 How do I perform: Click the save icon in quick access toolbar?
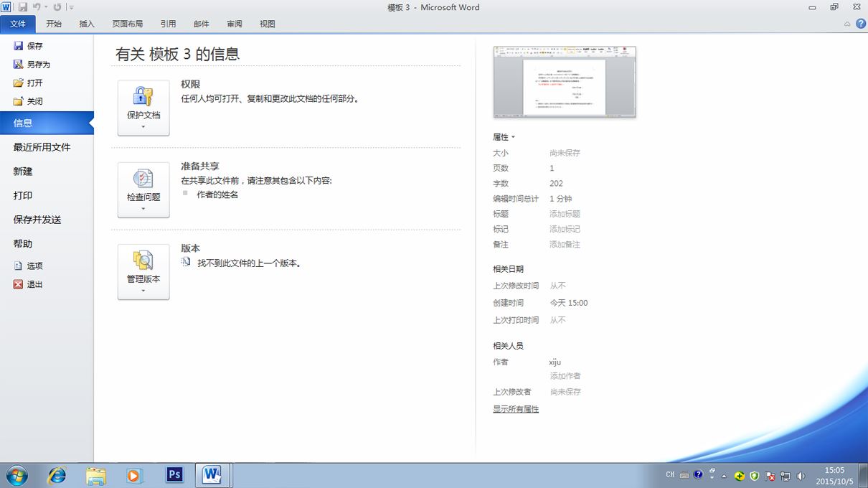tap(22, 7)
